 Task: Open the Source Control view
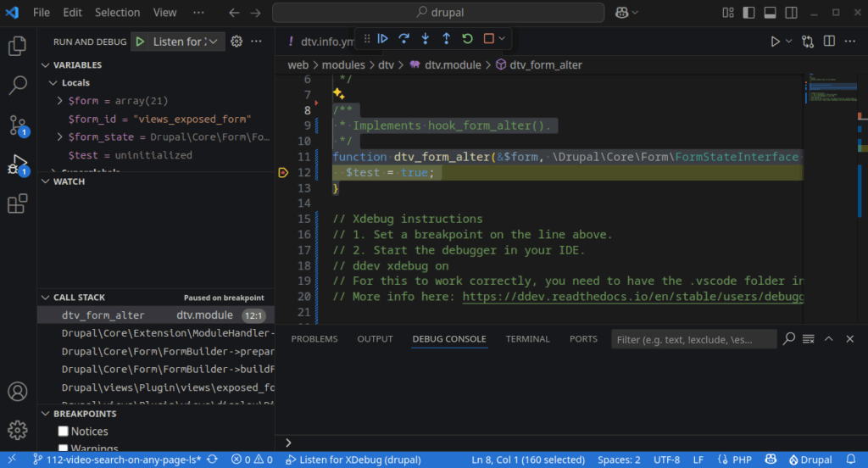18,125
